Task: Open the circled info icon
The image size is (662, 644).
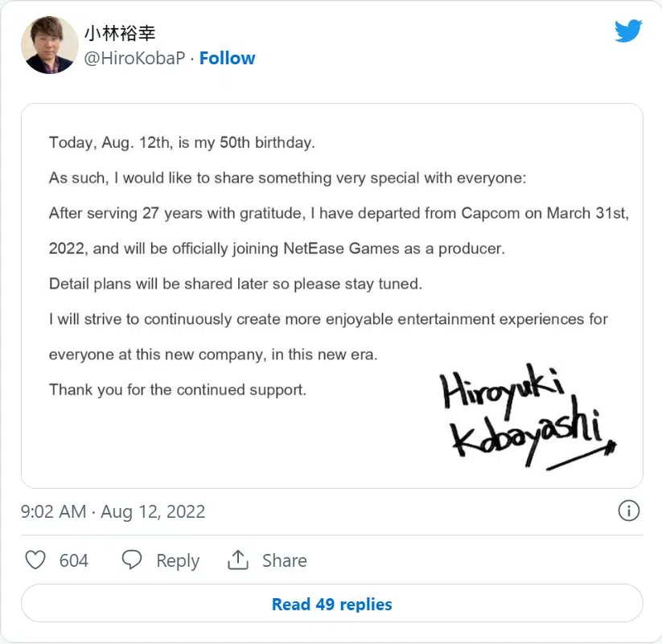Action: pyautogui.click(x=628, y=511)
